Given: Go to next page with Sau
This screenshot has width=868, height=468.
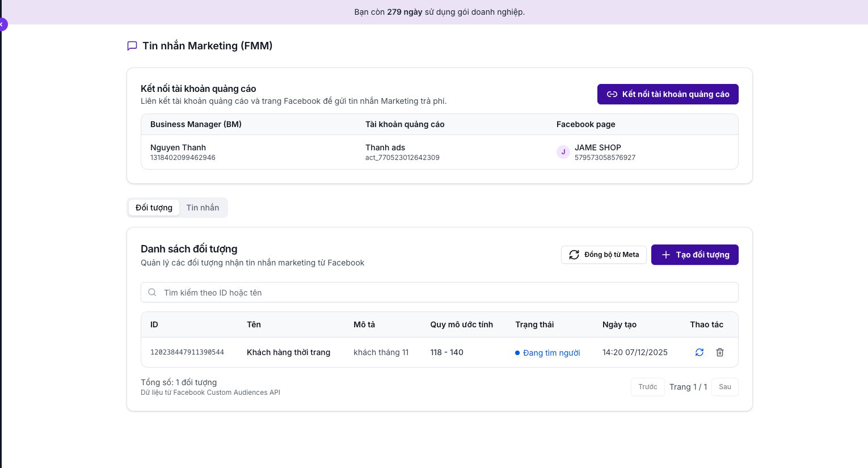Looking at the screenshot, I should coord(724,387).
